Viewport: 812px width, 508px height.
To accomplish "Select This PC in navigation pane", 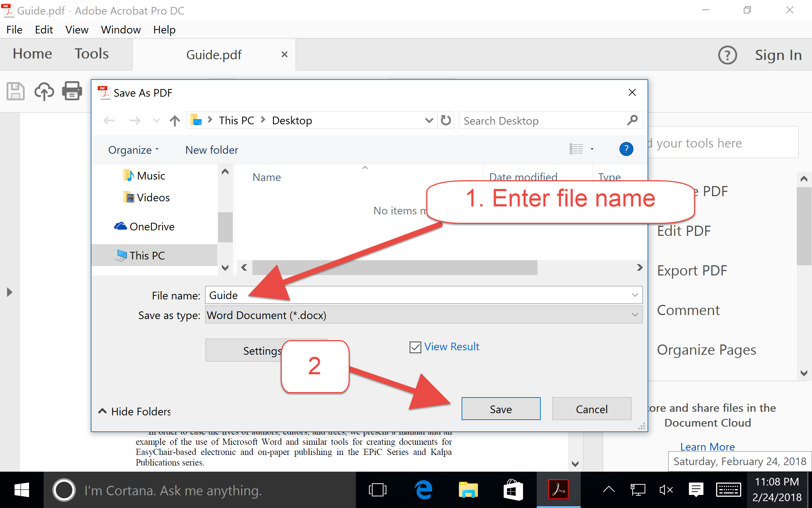I will (154, 255).
